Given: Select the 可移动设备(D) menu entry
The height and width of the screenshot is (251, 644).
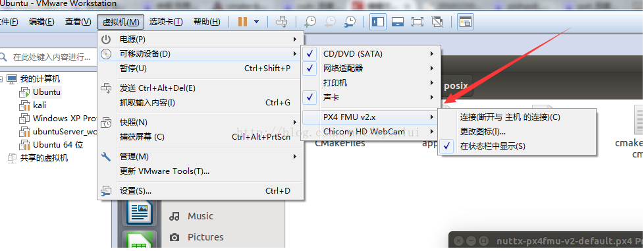Looking at the screenshot, I should (200, 54).
